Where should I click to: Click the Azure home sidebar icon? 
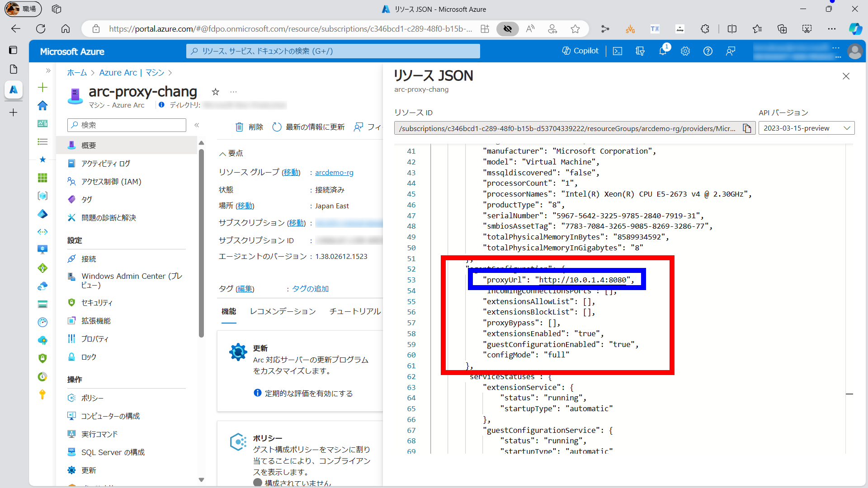(42, 106)
